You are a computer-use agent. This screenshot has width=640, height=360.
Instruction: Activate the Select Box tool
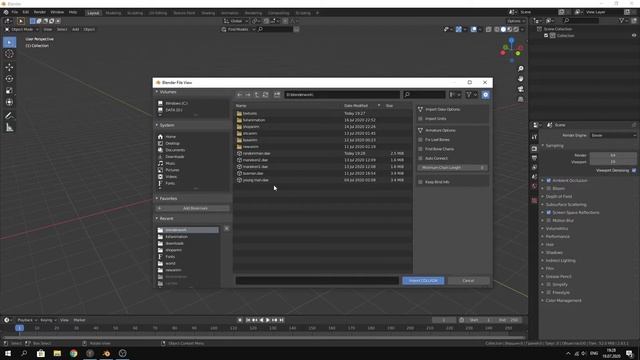(x=9, y=42)
